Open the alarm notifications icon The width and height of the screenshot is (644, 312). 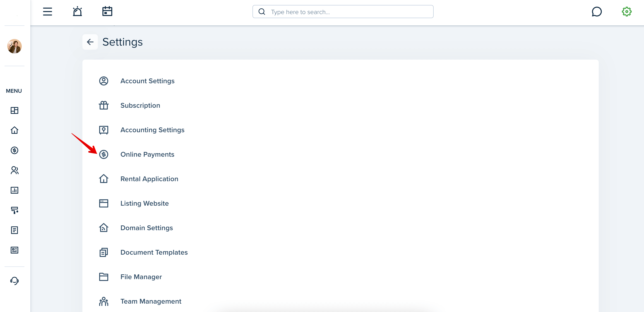coord(77,12)
